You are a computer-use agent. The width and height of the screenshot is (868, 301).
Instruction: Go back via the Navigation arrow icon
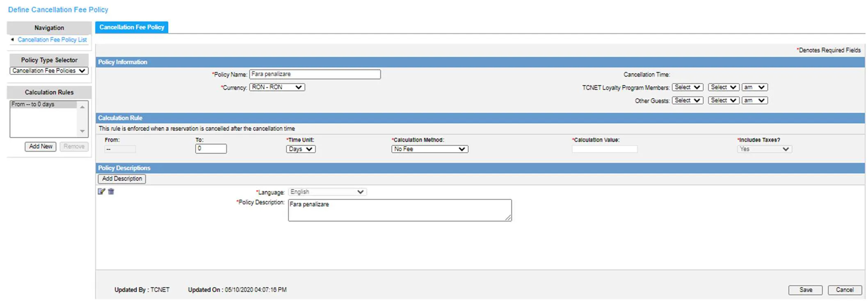(12, 39)
